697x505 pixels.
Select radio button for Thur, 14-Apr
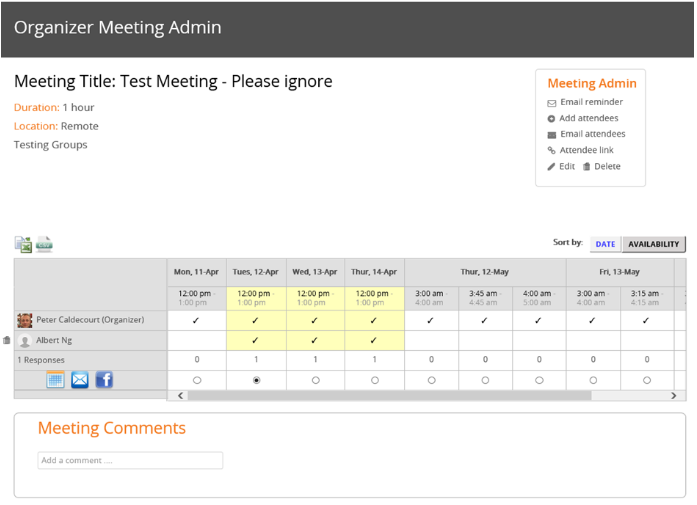tap(375, 381)
